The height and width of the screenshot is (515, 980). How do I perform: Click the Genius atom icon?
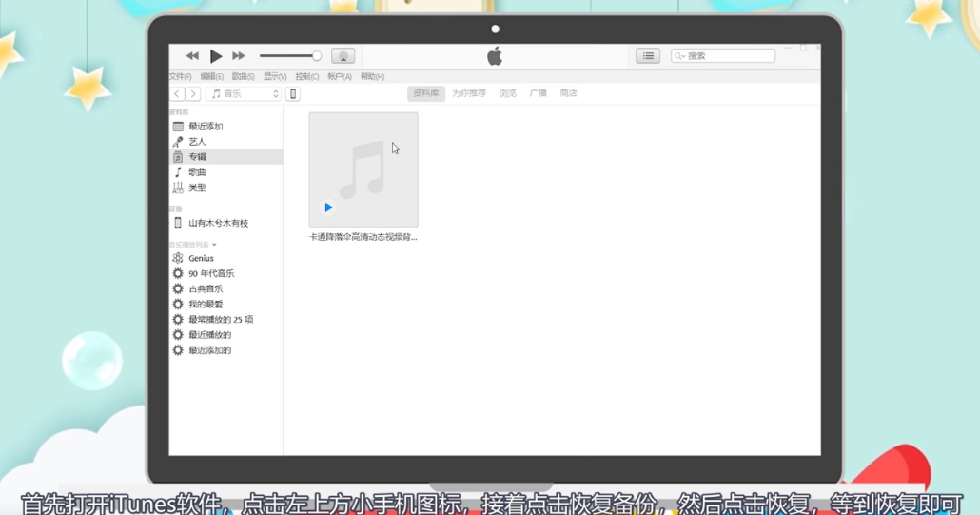178,258
